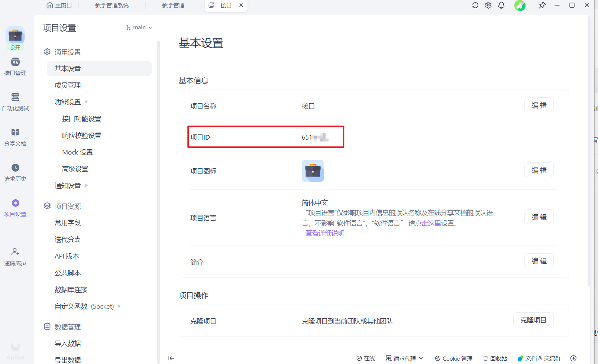Open the 接口管理 panel in the sidebar
This screenshot has width=598, height=364.
click(x=15, y=67)
